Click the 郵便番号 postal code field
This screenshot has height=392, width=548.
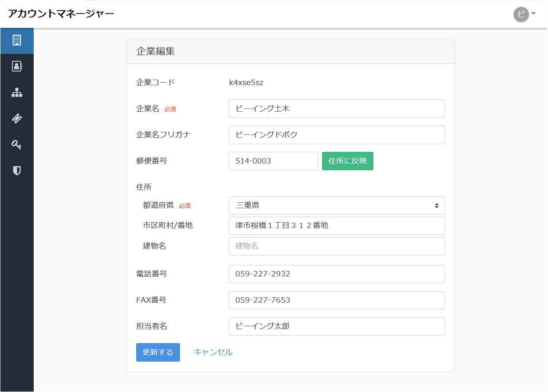tap(273, 161)
